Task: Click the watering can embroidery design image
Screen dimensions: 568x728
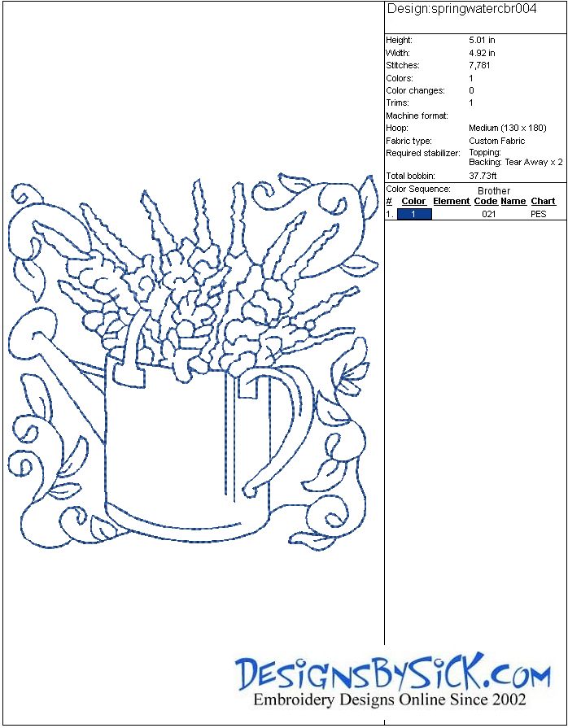Action: tap(194, 364)
